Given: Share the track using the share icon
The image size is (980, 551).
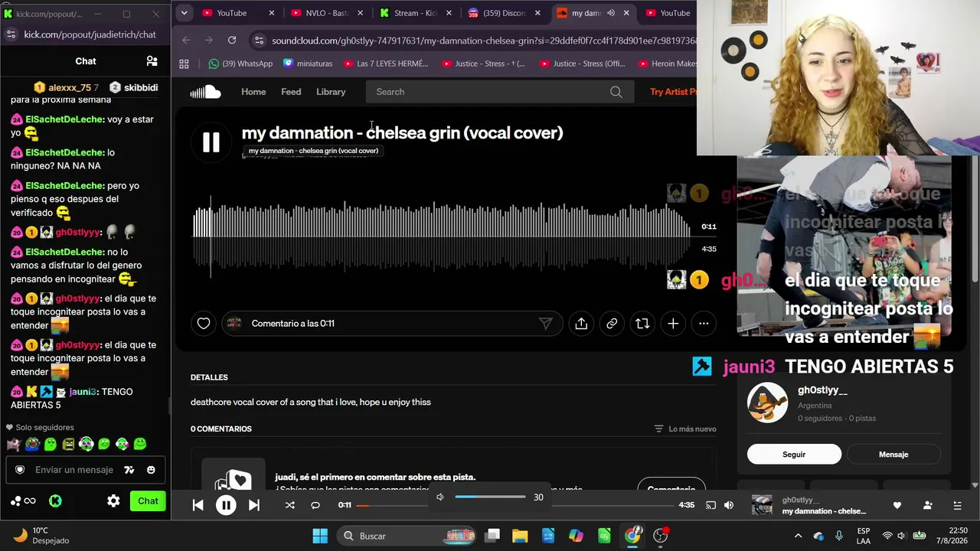Looking at the screenshot, I should 581,324.
